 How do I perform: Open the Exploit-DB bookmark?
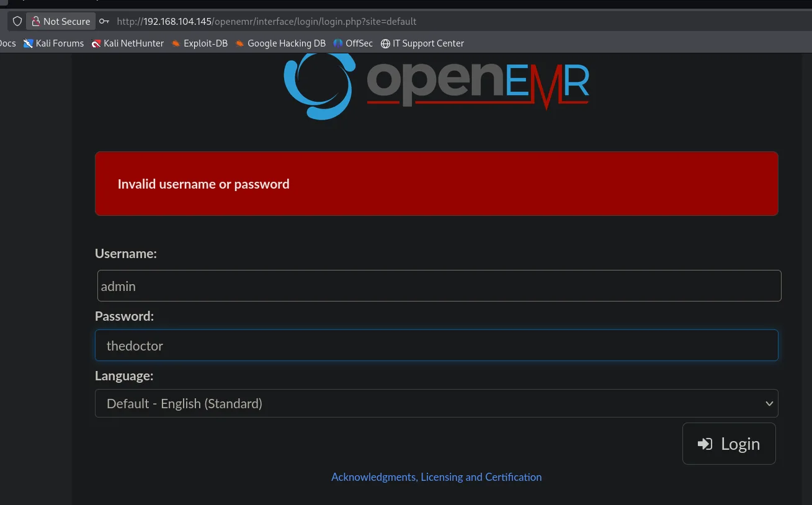[x=200, y=43]
